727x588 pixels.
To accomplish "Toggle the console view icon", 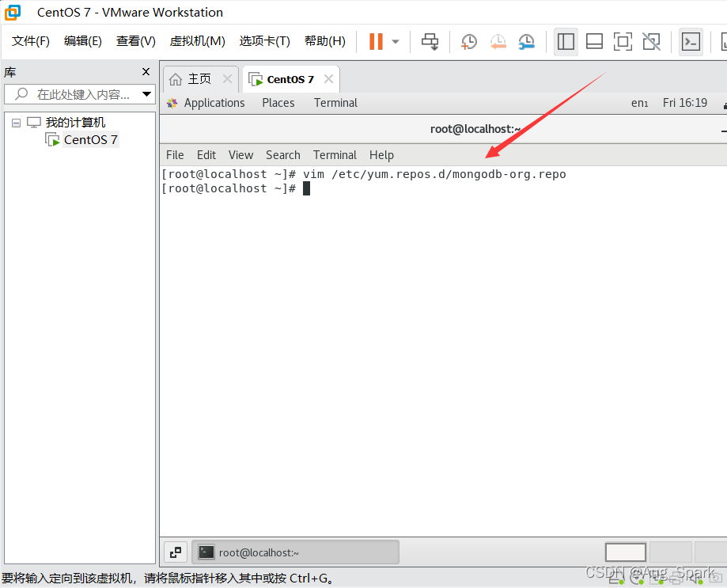I will click(x=691, y=42).
